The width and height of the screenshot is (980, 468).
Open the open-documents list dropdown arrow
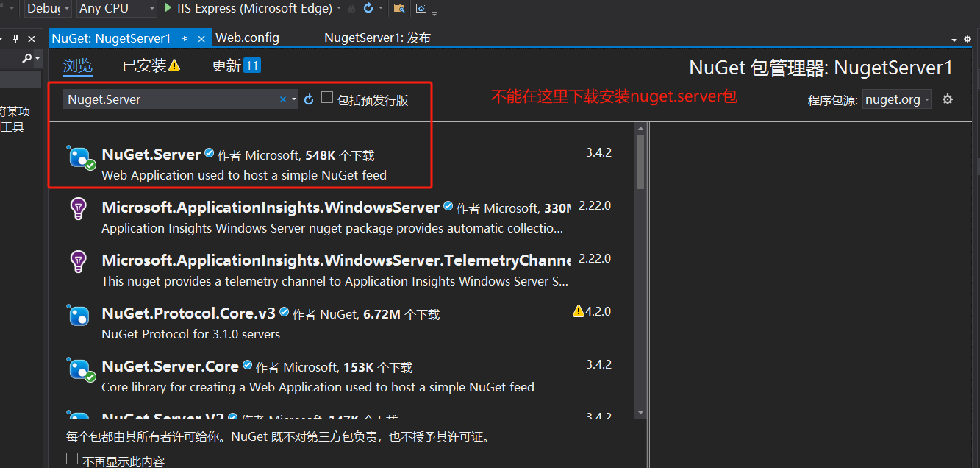pyautogui.click(x=954, y=39)
